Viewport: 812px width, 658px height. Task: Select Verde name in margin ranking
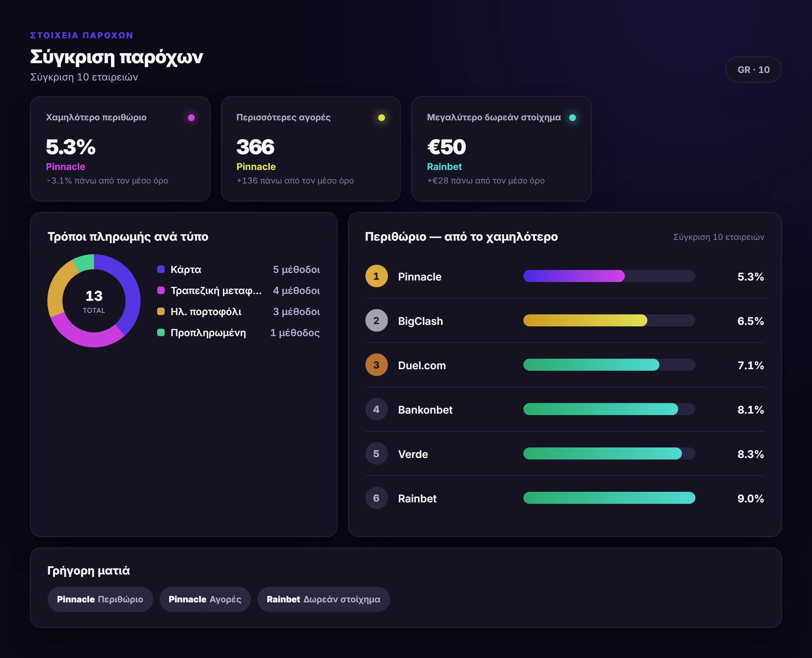coord(413,454)
